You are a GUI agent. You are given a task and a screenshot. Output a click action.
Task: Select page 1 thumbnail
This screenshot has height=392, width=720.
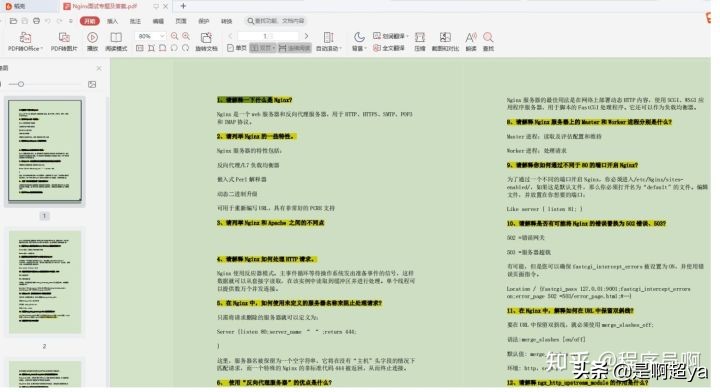tap(45, 151)
